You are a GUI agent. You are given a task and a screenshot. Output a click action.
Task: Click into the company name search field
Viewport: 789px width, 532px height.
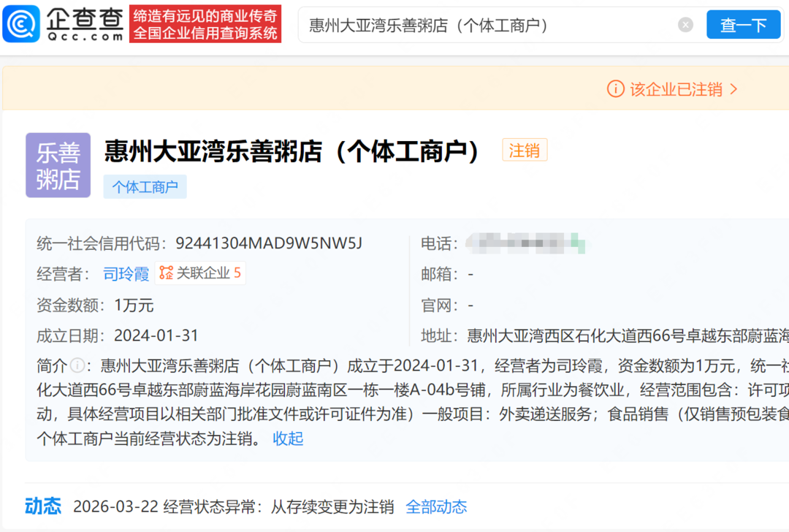[482, 26]
